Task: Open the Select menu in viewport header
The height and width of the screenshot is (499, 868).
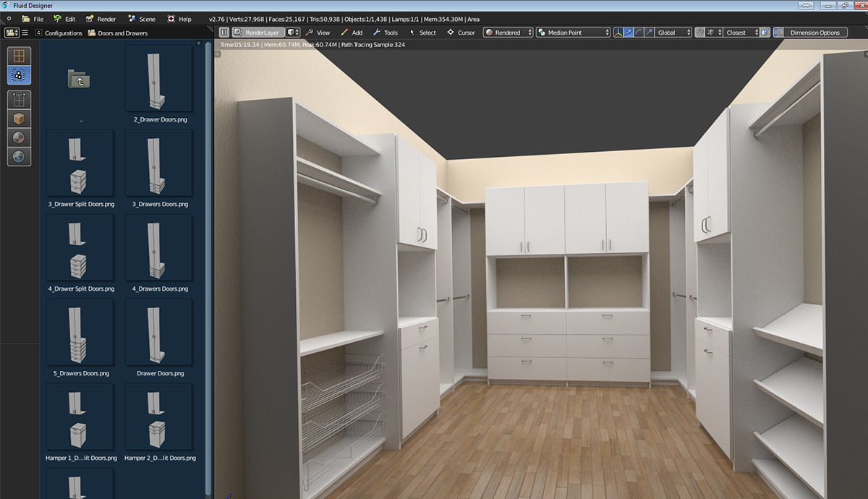Action: pos(422,33)
